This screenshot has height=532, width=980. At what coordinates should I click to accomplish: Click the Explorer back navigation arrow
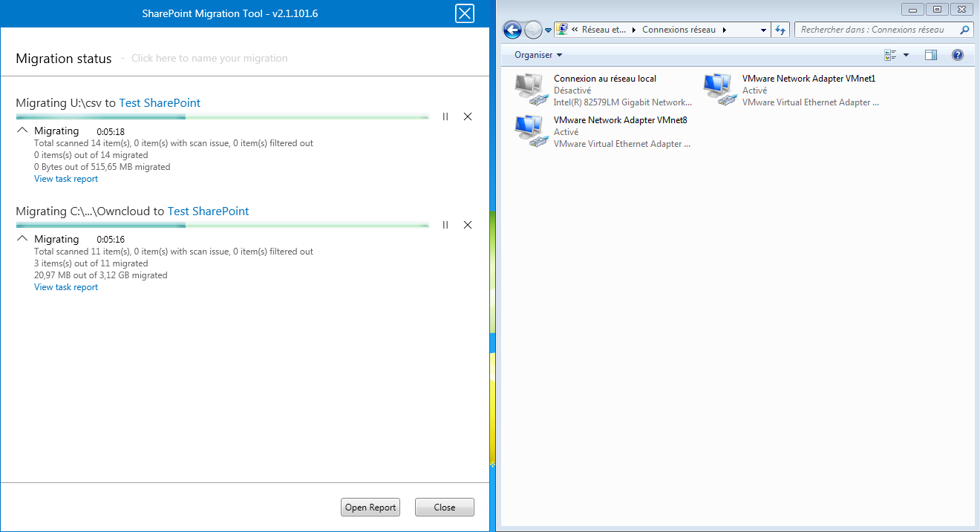[512, 30]
